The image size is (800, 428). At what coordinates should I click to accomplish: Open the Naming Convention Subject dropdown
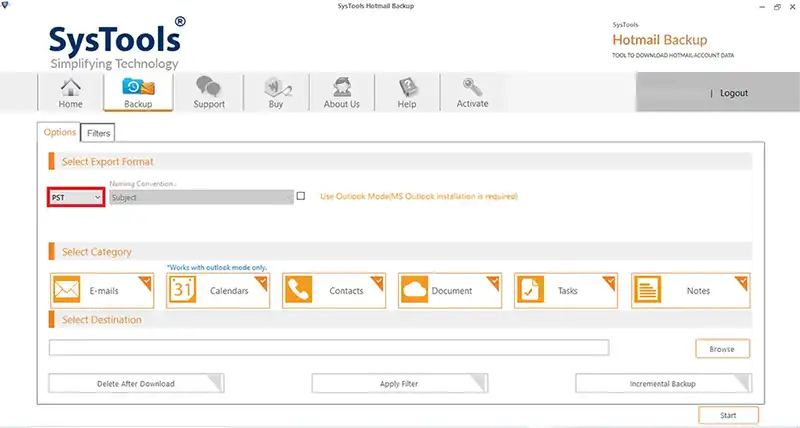tap(202, 197)
